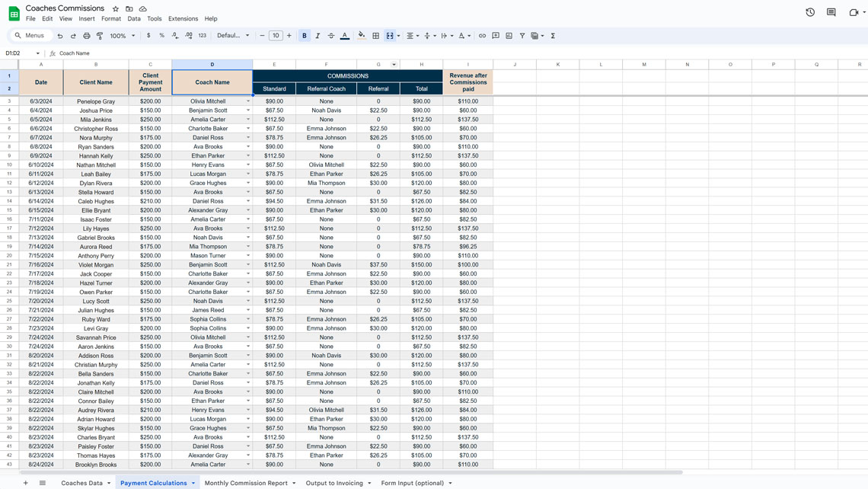The image size is (868, 489).
Task: Click the video call camera icon
Action: coord(854,12)
